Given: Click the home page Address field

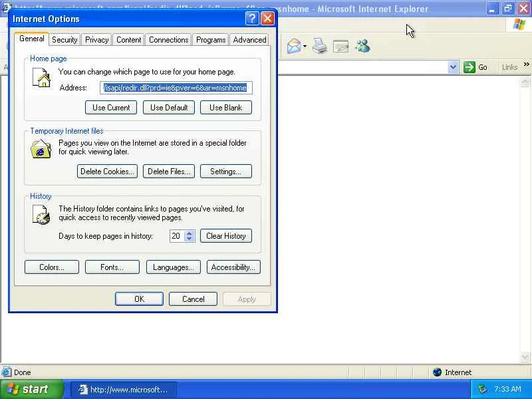Looking at the screenshot, I should [176, 88].
